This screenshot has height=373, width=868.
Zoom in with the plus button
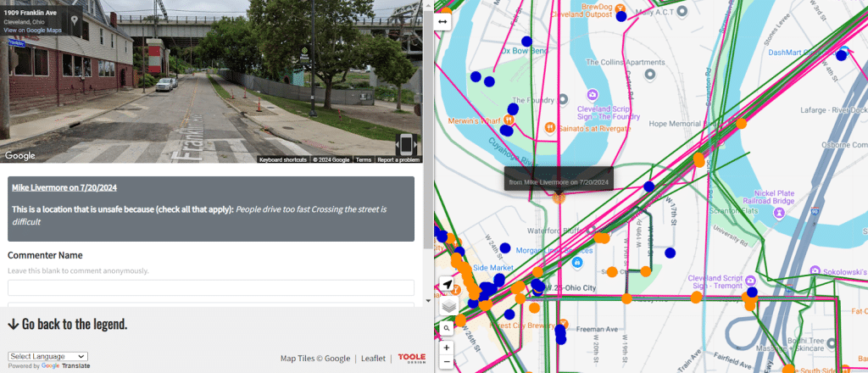point(447,347)
